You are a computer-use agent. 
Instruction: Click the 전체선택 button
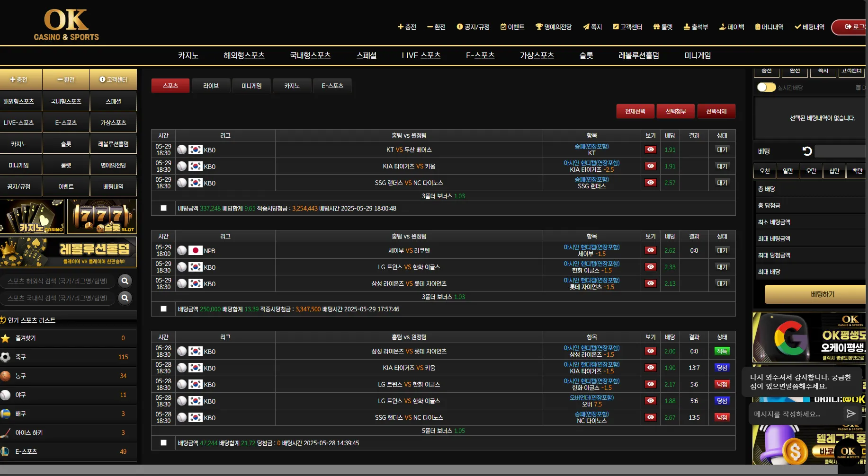[x=635, y=111]
